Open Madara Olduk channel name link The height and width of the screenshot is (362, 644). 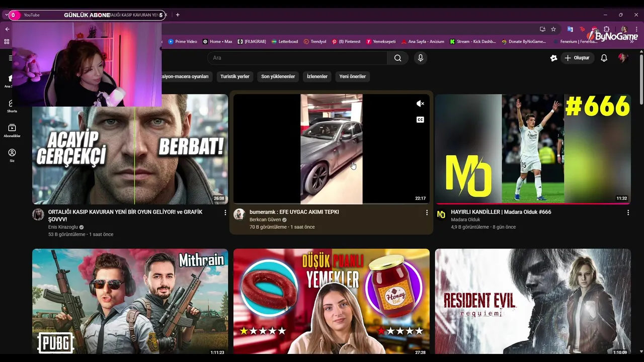[x=465, y=220]
